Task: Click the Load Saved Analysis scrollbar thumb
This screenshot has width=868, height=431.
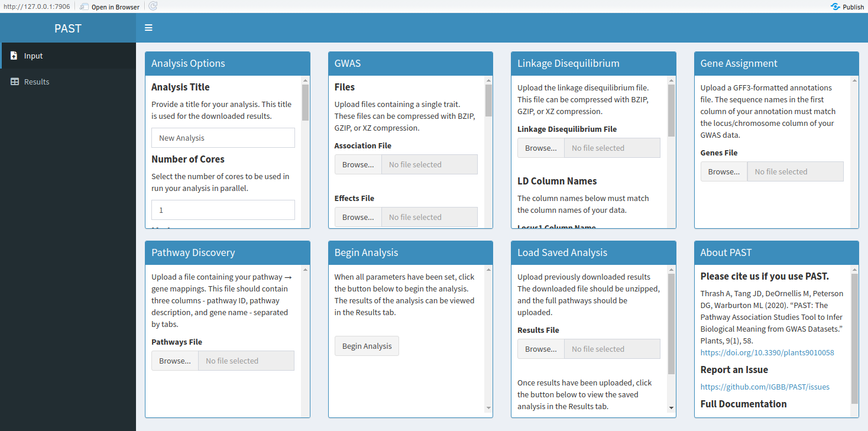Action: tap(672, 323)
